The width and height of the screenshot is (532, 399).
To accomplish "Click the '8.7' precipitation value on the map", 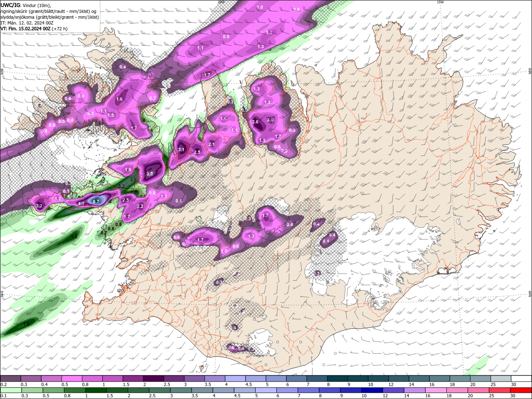I will (96, 201).
